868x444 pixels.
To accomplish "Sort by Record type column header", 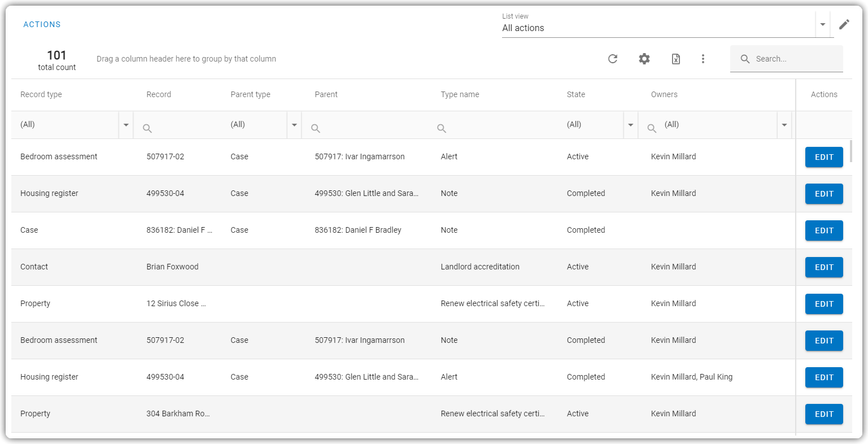I will click(41, 94).
